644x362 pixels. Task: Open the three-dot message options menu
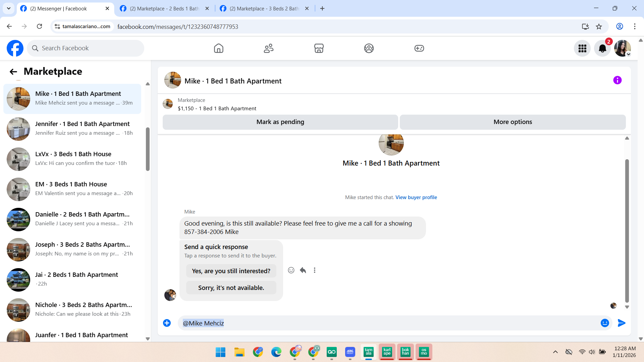[x=314, y=270]
